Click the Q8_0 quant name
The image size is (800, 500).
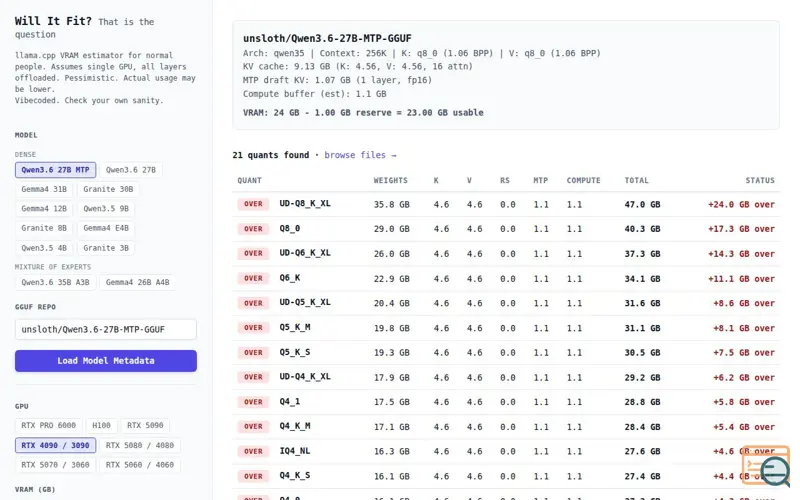point(289,229)
